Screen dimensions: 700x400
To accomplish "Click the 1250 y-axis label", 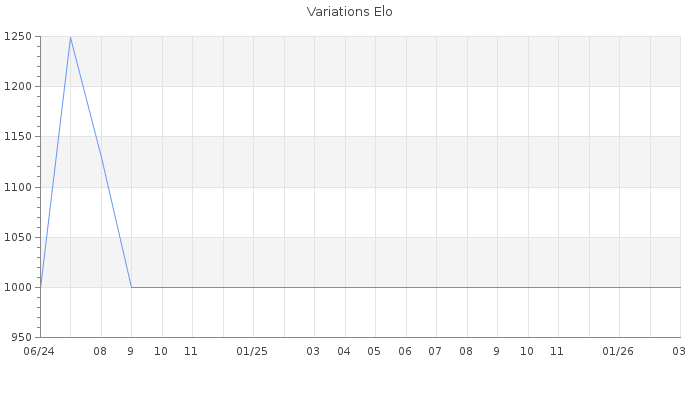I will (17, 37).
